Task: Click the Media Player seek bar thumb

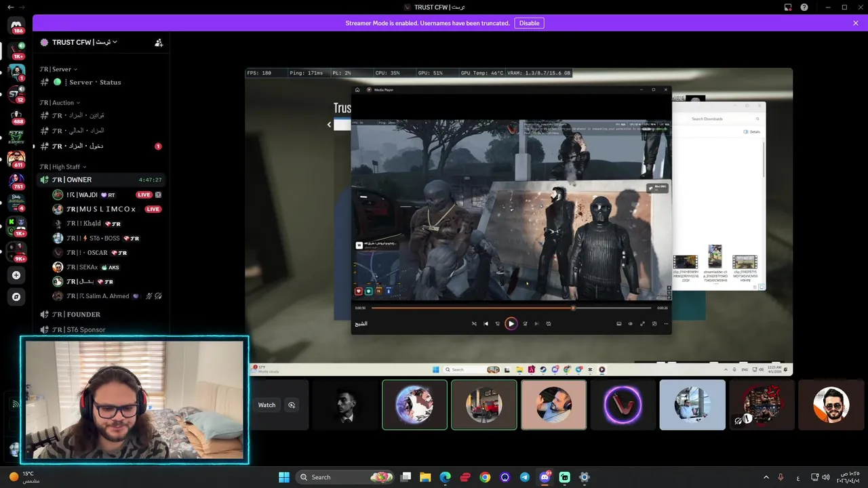Action: point(573,308)
